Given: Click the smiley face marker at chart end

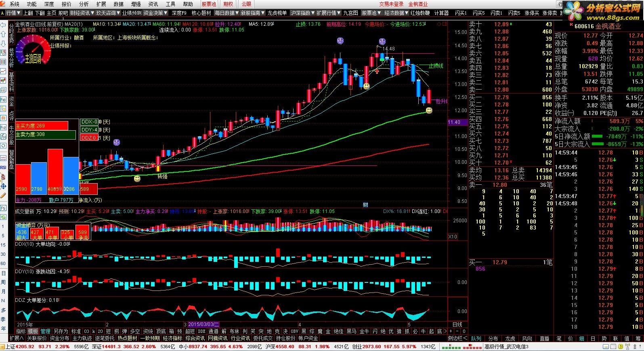Looking at the screenshot, I should pos(429,110).
